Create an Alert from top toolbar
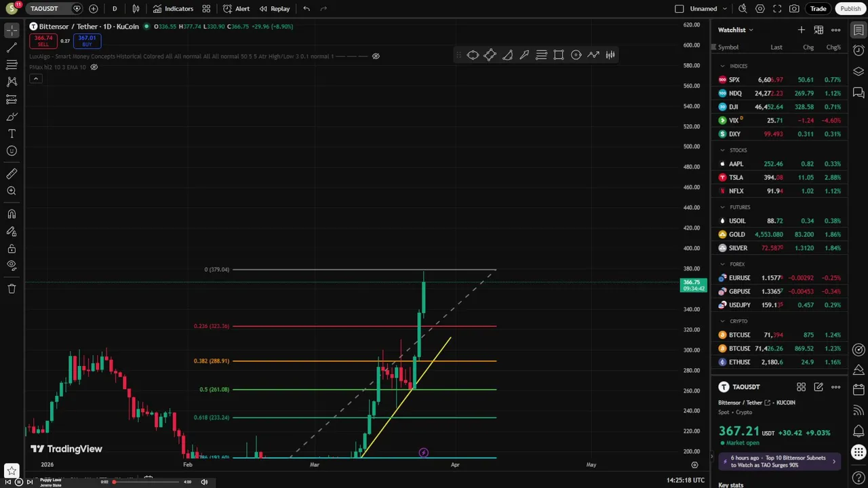 click(236, 9)
